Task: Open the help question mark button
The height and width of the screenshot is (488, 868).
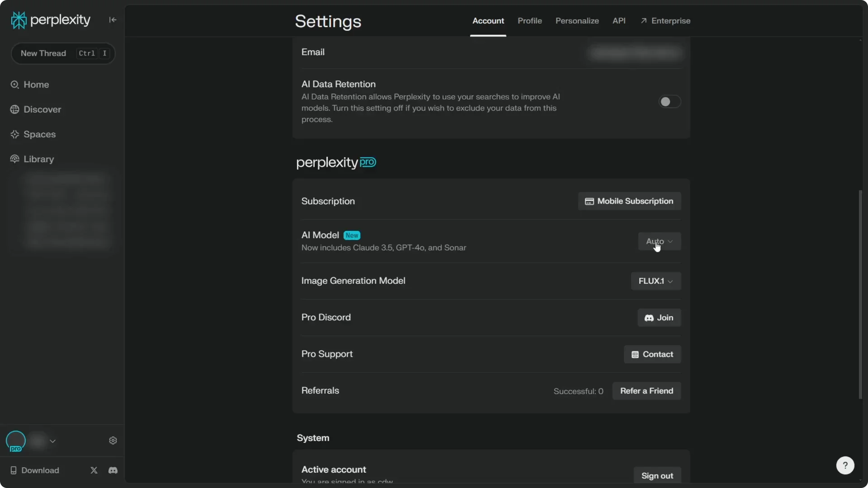Action: [845, 465]
